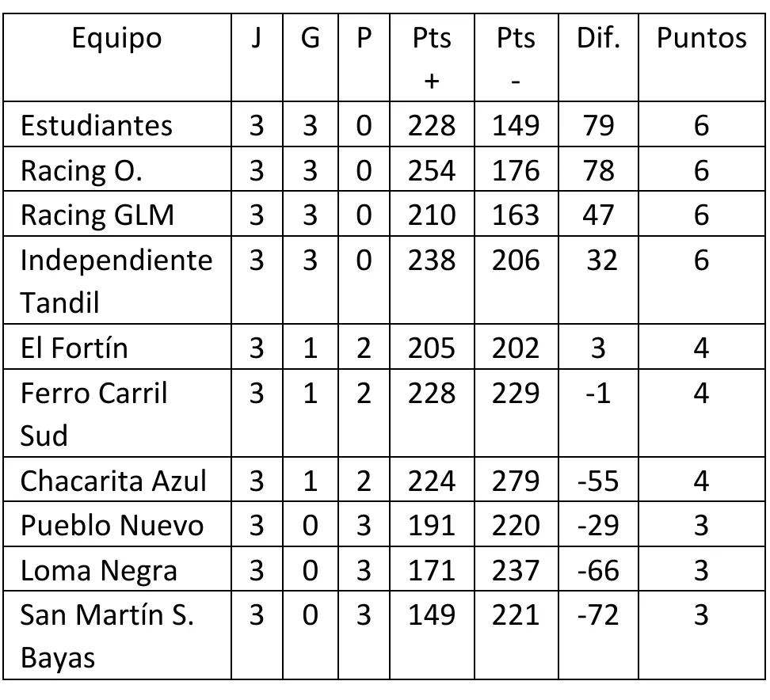Click Estudiantes' difference value 79
Screen dimensions: 770x700
click(x=598, y=125)
